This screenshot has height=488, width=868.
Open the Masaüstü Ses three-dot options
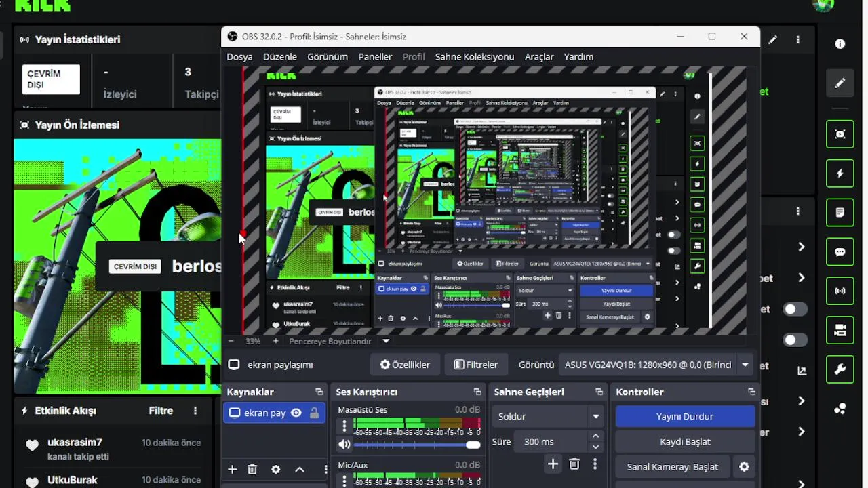point(344,426)
